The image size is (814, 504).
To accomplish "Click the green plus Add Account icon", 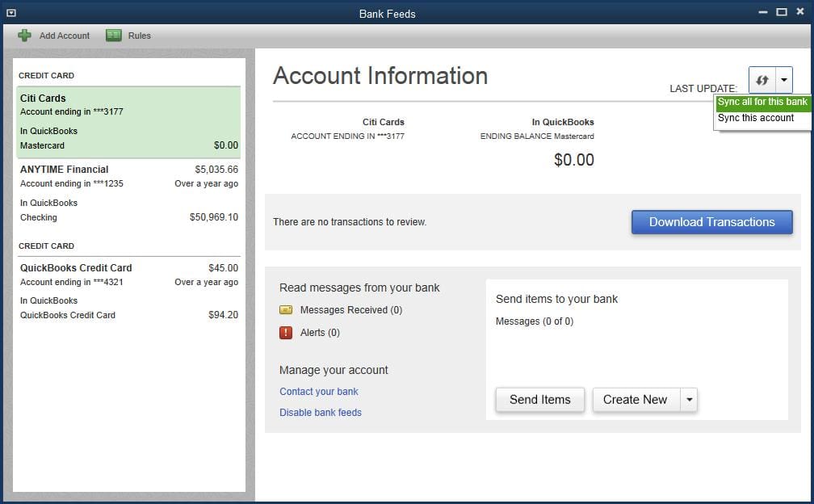I will coord(24,36).
